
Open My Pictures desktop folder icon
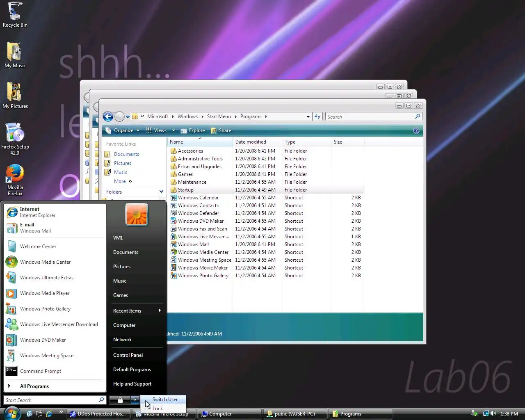point(15,96)
